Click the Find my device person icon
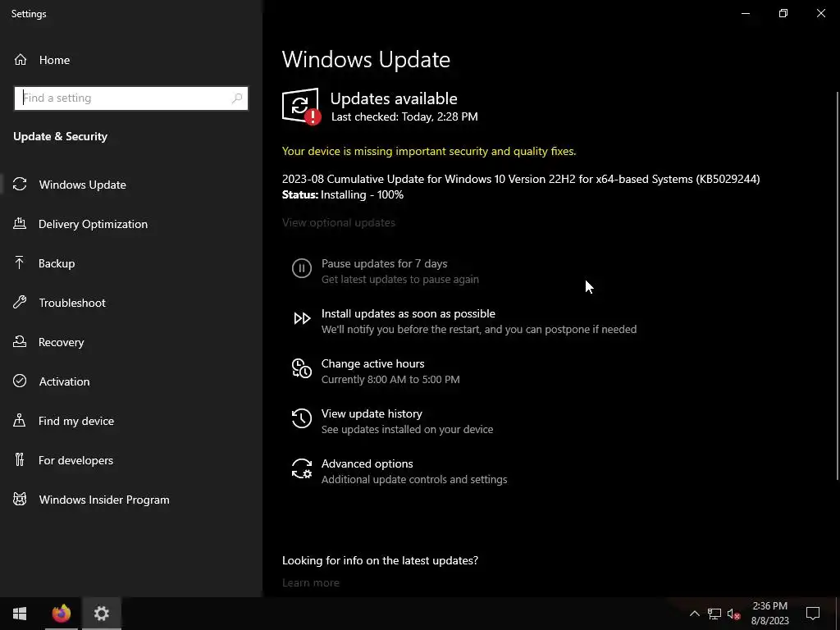This screenshot has height=630, width=840. (x=20, y=420)
